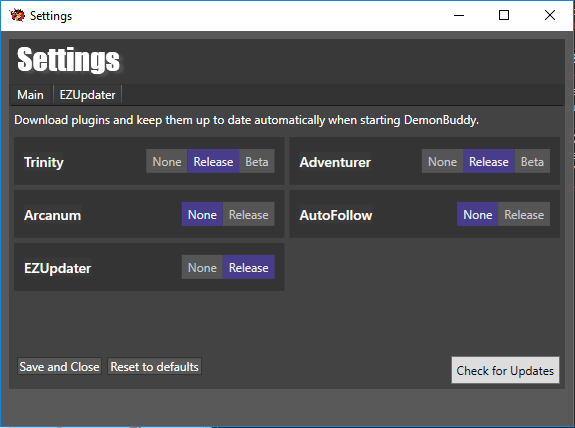Set Trinity update channel to Beta
Viewport: 575px width, 428px height.
tap(257, 162)
